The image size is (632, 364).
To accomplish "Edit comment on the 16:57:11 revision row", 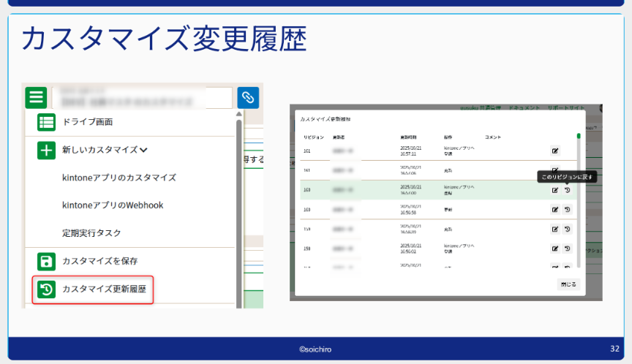I will click(555, 151).
